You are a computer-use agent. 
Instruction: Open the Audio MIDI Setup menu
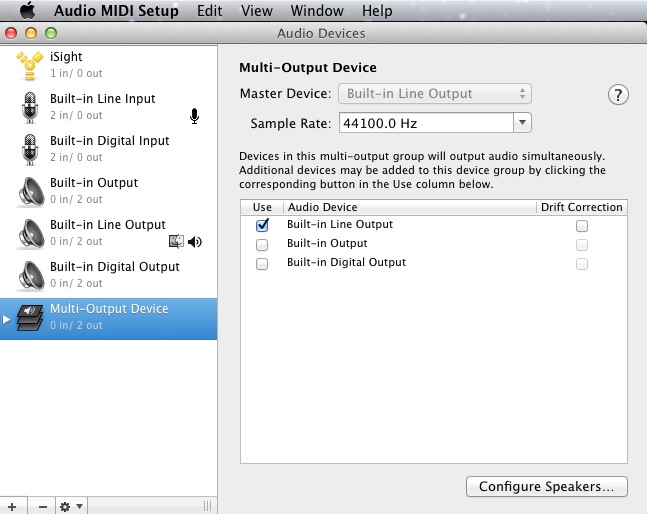(x=116, y=10)
